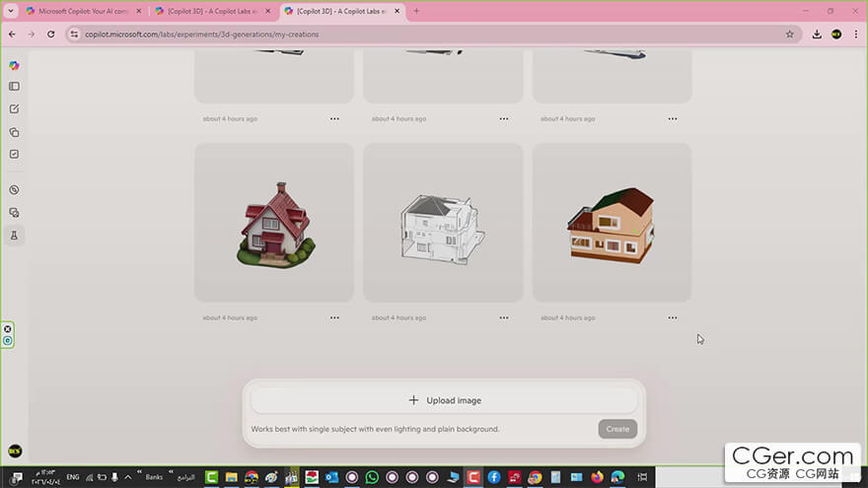The image size is (868, 488).
Task: Click the teal circle icon on the left-edge widget
Action: pyautogui.click(x=8, y=341)
